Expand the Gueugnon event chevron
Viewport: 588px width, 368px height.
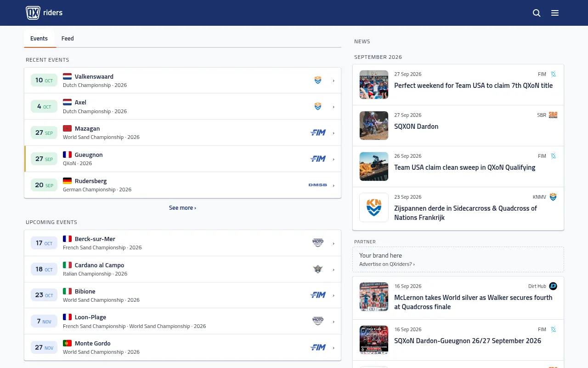tap(334, 159)
